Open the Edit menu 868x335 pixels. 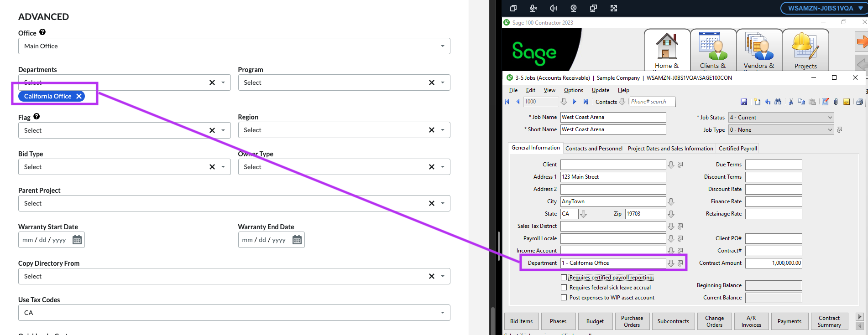pos(530,90)
